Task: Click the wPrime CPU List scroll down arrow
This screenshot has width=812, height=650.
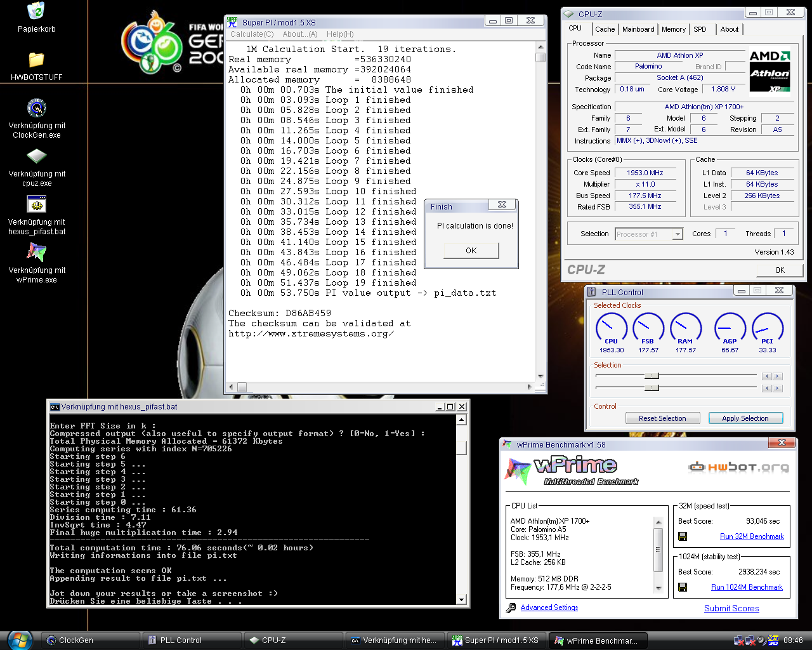Action: coord(658,588)
